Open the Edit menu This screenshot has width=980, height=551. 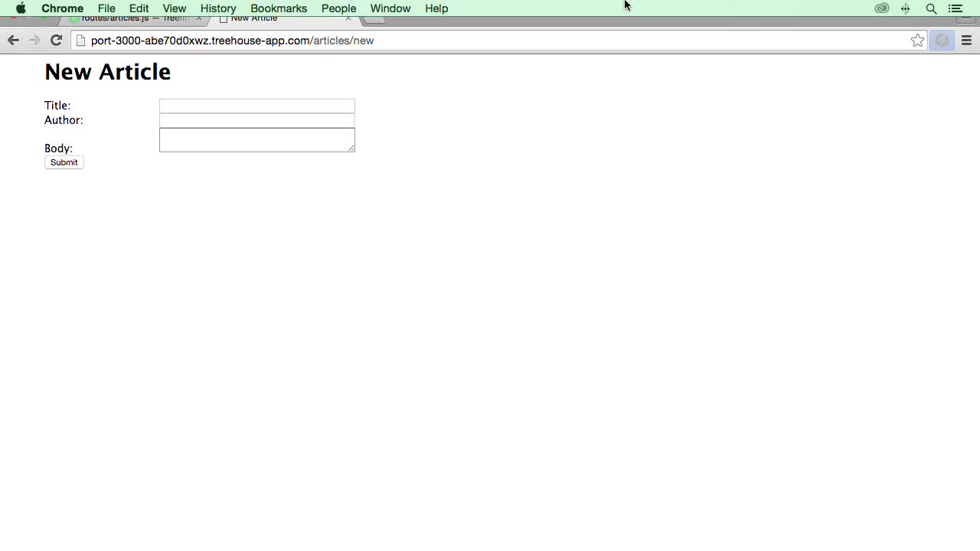[139, 8]
